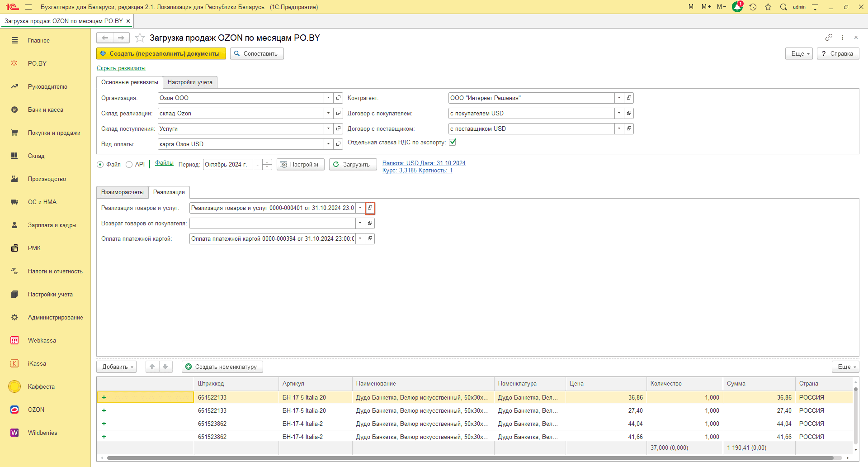Add this form to favorites star

tap(140, 38)
